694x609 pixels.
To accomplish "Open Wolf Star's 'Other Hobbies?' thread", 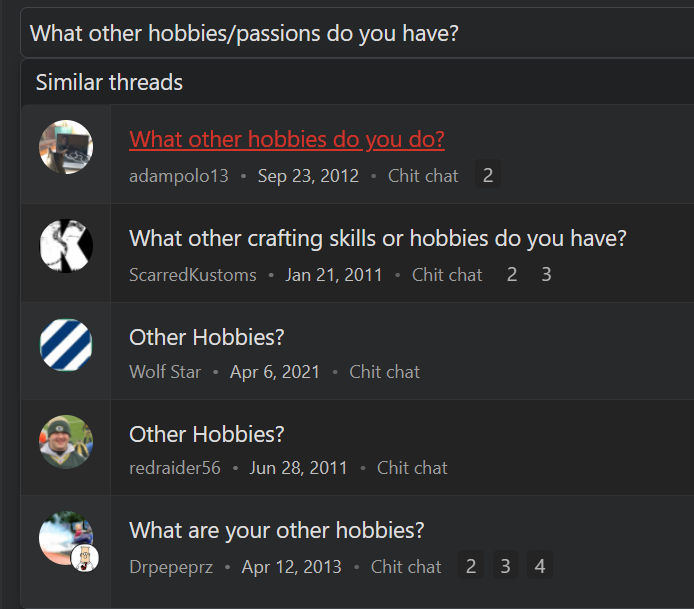I will [207, 337].
